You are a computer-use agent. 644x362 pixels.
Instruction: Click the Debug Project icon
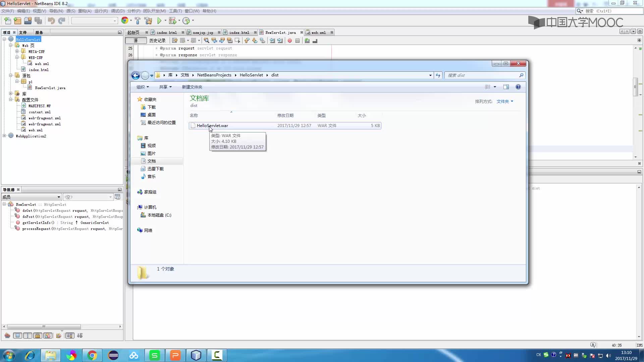(x=172, y=21)
